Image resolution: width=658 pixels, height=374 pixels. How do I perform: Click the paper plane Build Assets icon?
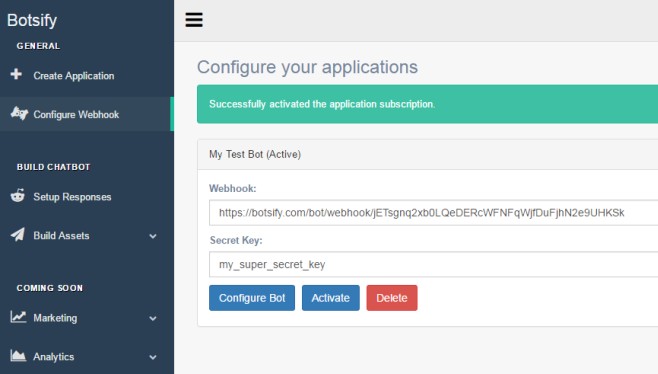coord(18,235)
